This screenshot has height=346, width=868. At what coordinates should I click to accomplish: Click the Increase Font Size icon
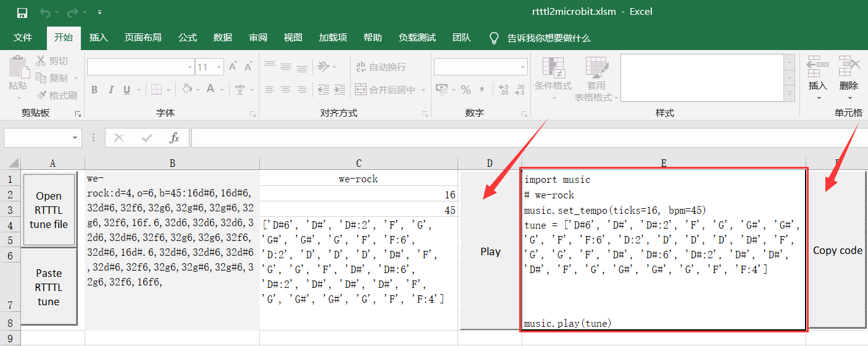click(x=233, y=67)
